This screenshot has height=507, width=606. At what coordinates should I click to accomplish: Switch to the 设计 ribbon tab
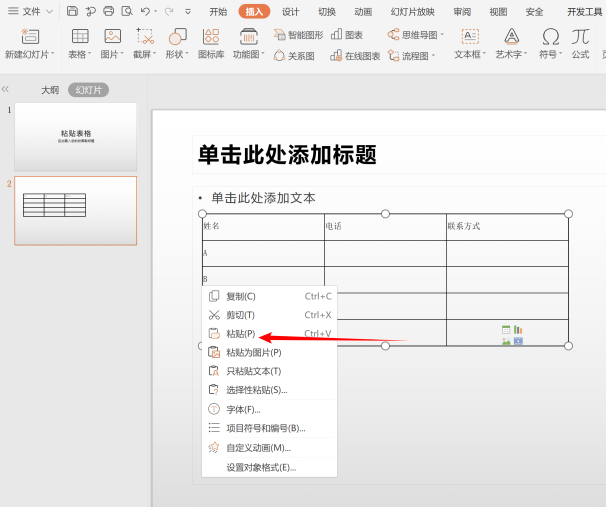pyautogui.click(x=290, y=12)
